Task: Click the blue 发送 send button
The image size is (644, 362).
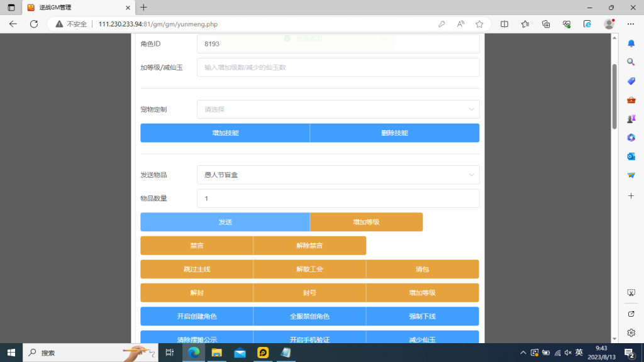Action: (225, 222)
